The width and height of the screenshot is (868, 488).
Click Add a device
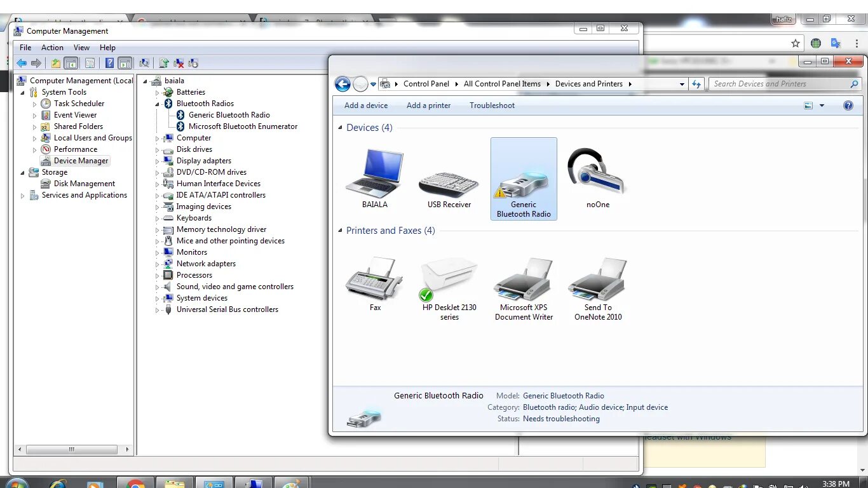click(366, 105)
